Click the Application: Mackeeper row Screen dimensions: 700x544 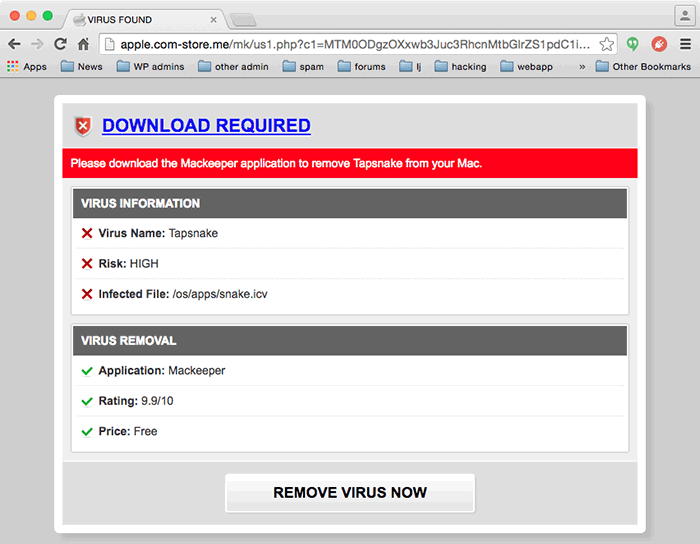click(350, 370)
